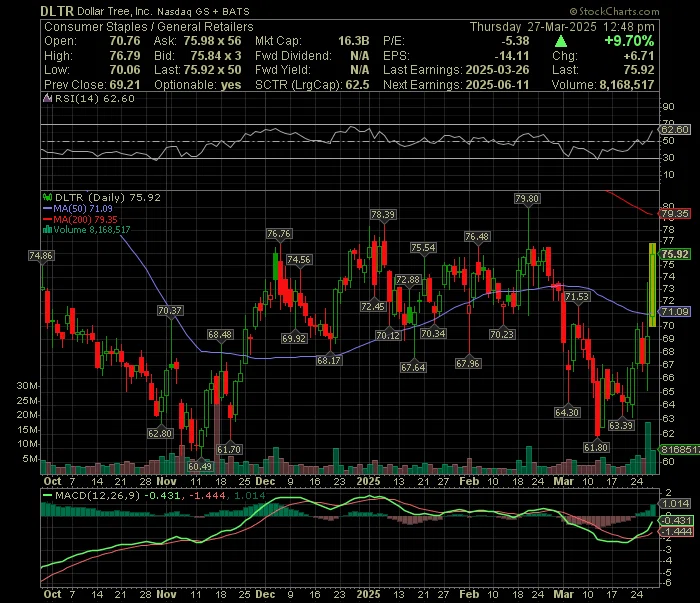
Task: Click the Consumer Staples / General Retailers label
Action: pyautogui.click(x=149, y=27)
